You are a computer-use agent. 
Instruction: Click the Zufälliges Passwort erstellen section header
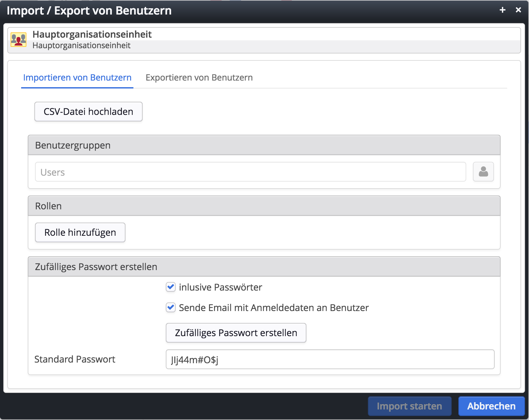pyautogui.click(x=264, y=267)
